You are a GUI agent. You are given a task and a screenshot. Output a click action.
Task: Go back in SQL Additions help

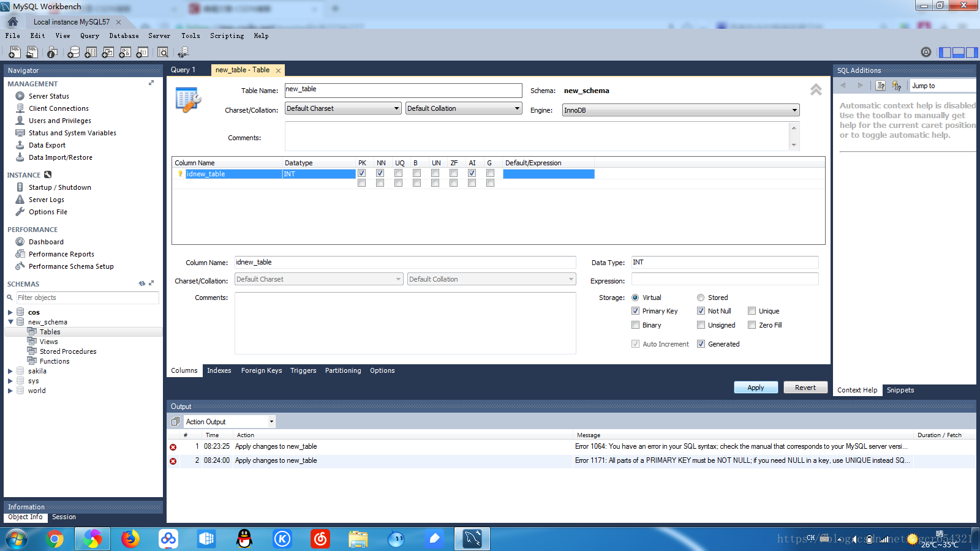843,86
